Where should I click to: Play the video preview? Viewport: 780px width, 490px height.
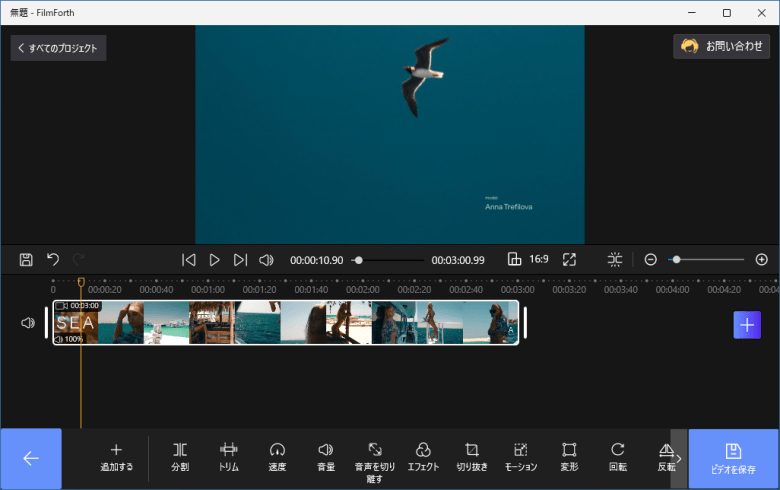click(214, 260)
